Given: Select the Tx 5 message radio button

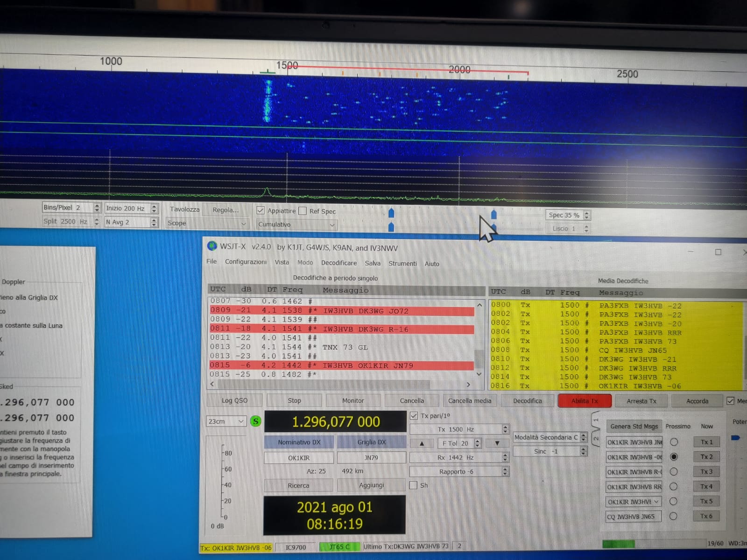Looking at the screenshot, I should [x=673, y=501].
